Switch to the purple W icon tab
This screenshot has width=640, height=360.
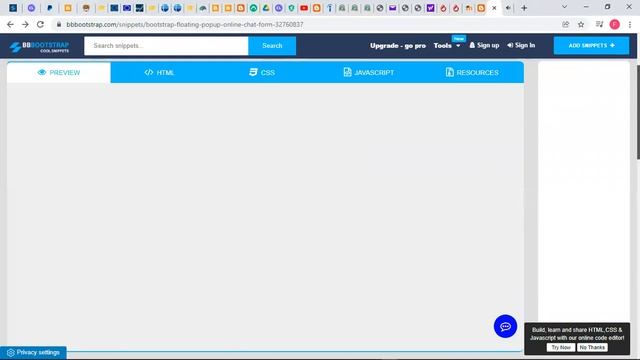point(430,8)
